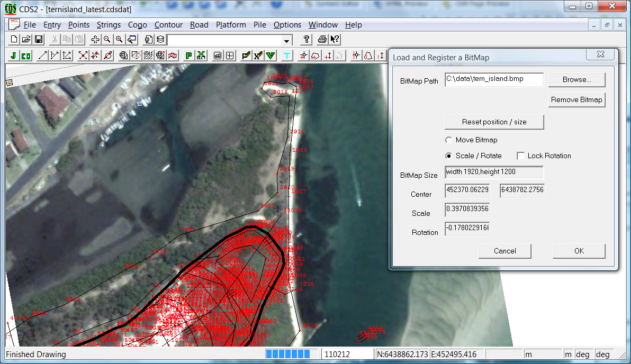This screenshot has width=631, height=364.
Task: Click the question mark help icon
Action: point(306,40)
